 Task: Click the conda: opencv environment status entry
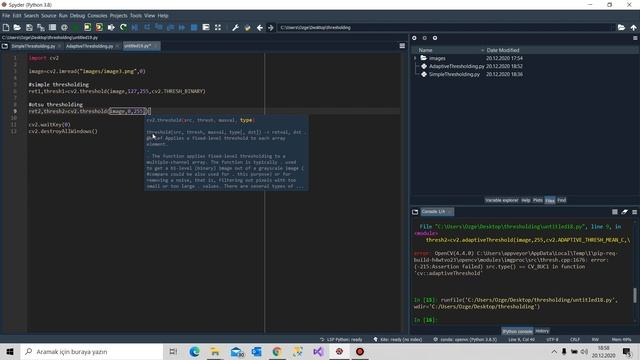[465, 340]
